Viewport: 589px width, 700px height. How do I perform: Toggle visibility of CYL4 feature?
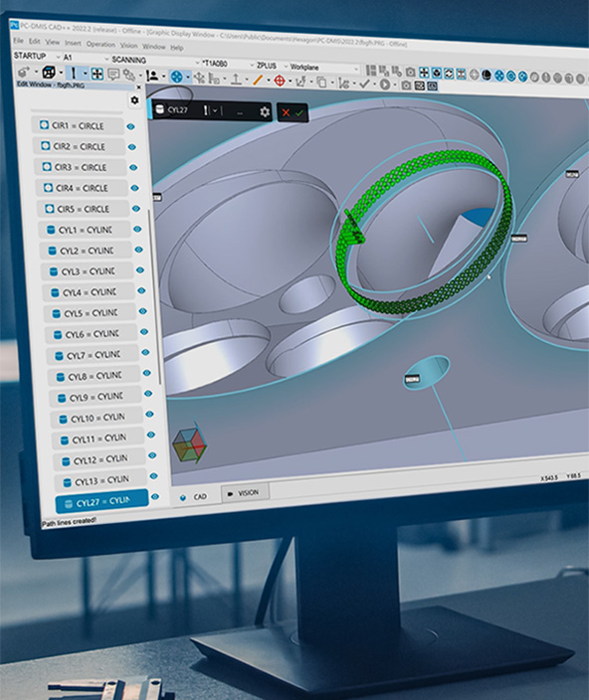tap(141, 290)
